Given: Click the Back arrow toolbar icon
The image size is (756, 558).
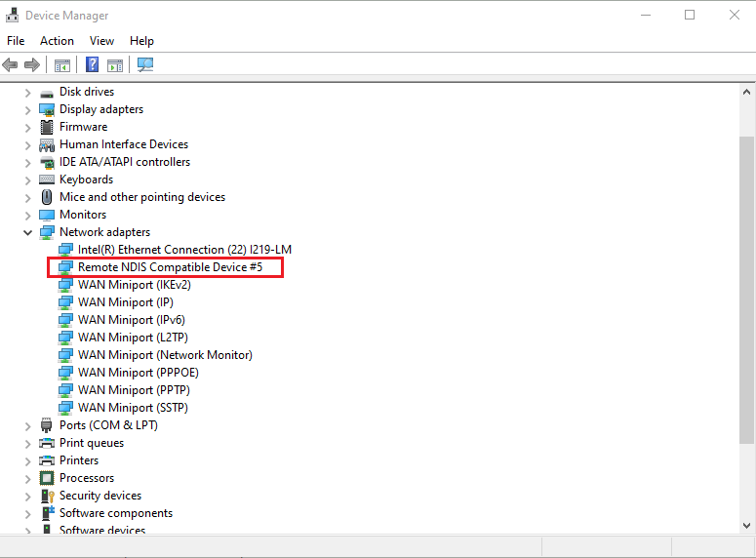Looking at the screenshot, I should tap(10, 64).
